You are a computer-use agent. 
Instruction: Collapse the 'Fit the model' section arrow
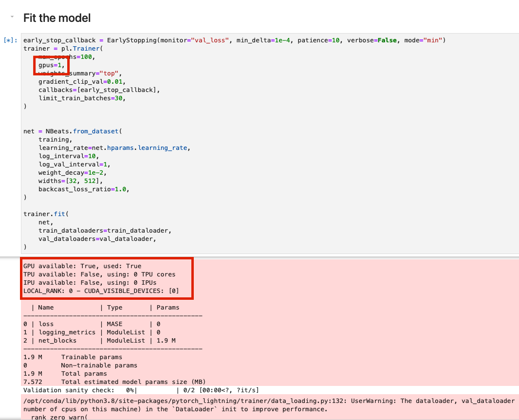pyautogui.click(x=12, y=17)
